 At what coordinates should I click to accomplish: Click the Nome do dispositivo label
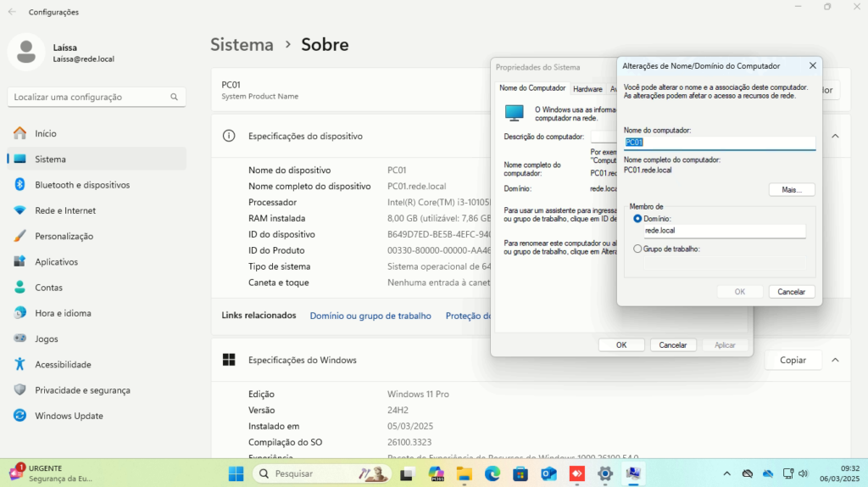click(290, 170)
